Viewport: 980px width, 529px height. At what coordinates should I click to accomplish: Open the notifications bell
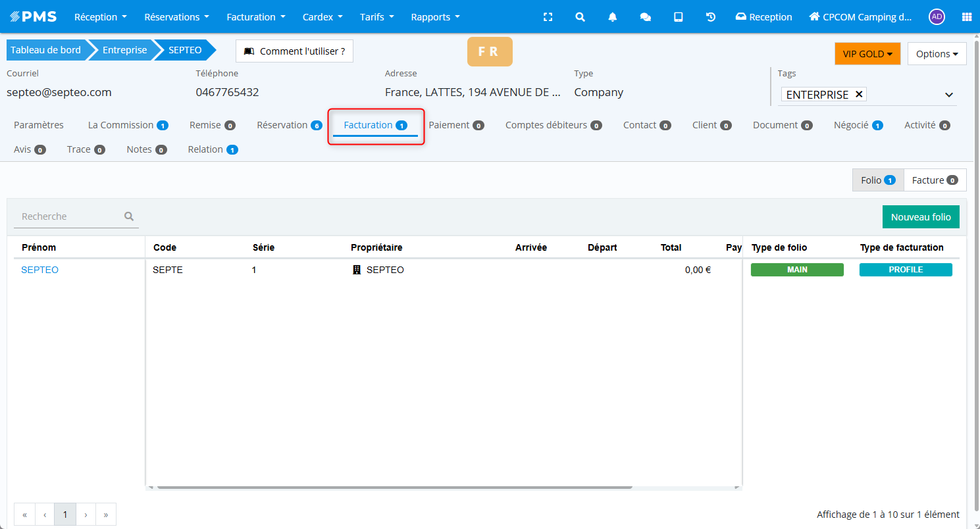[613, 17]
